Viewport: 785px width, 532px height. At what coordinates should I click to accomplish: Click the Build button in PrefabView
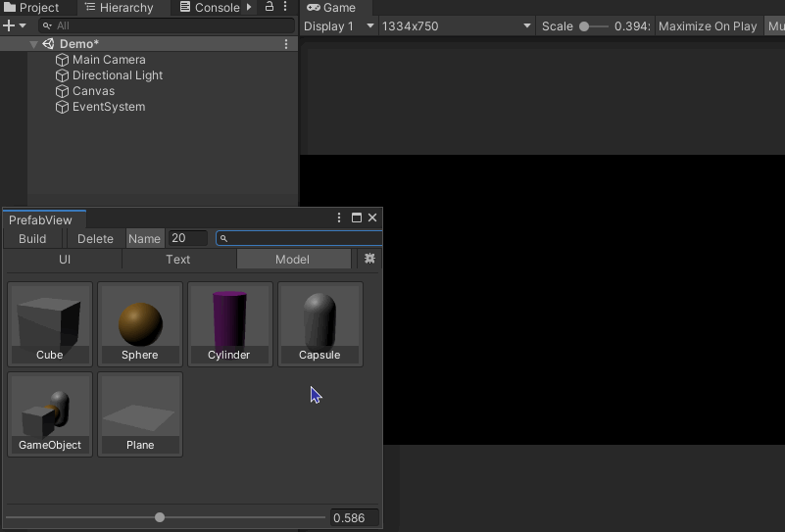tap(32, 239)
